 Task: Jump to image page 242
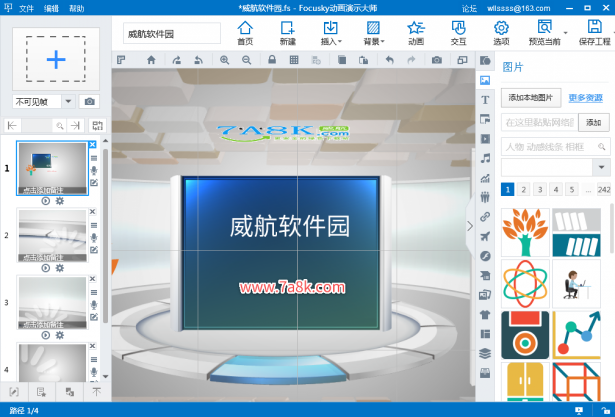pos(604,190)
